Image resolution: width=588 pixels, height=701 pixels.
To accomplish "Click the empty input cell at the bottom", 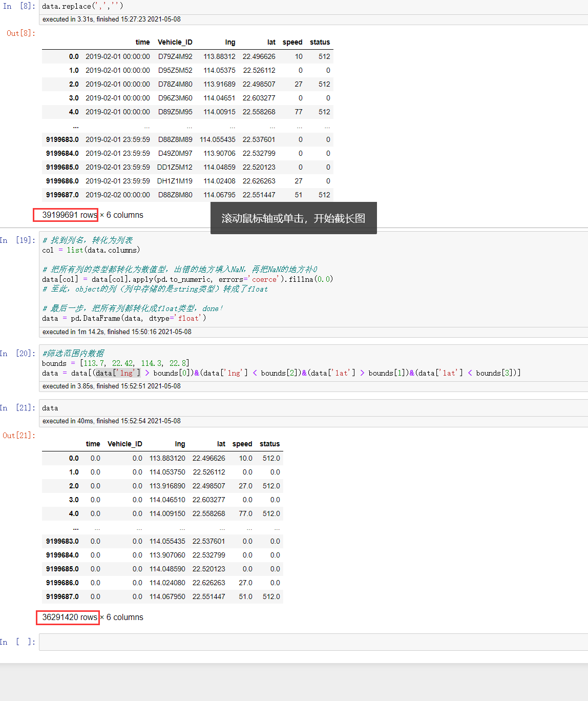I will [205, 642].
